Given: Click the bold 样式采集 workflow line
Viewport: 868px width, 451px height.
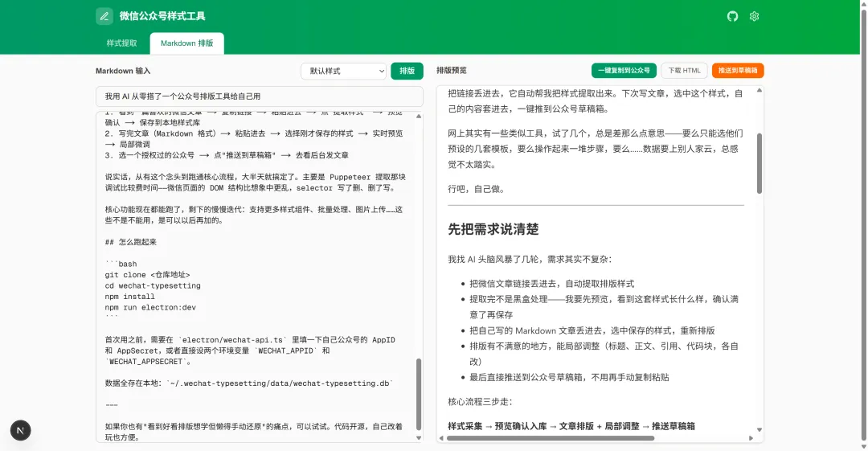Looking at the screenshot, I should (571, 426).
